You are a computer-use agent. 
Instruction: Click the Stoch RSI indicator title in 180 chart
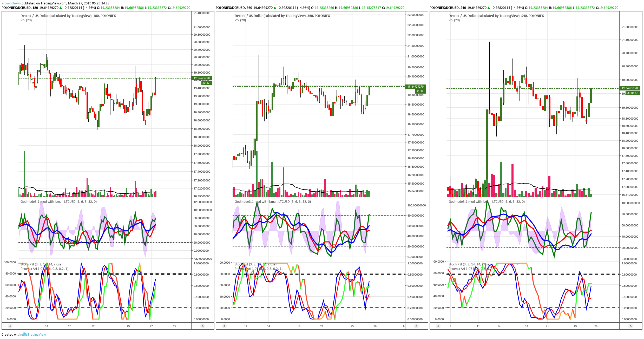[41, 264]
